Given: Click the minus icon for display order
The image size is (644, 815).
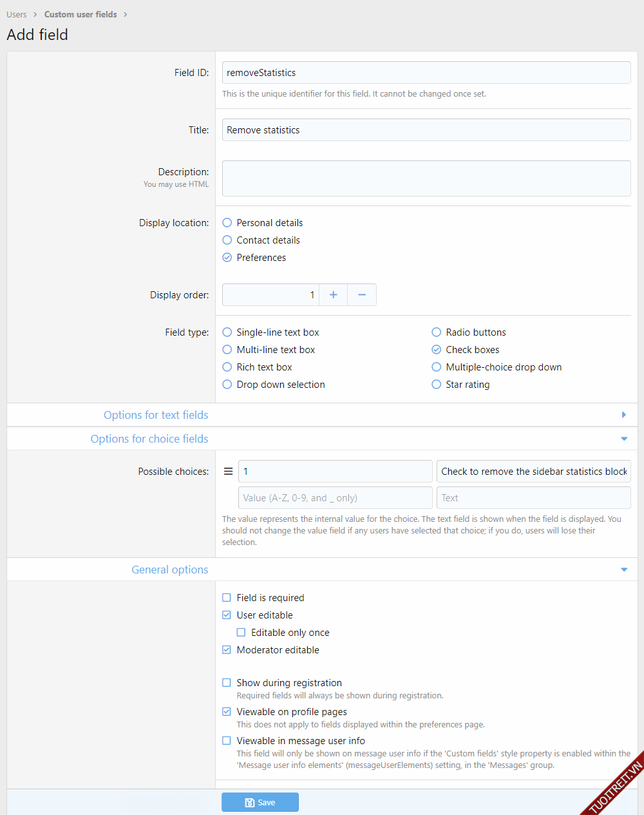Looking at the screenshot, I should click(x=362, y=295).
